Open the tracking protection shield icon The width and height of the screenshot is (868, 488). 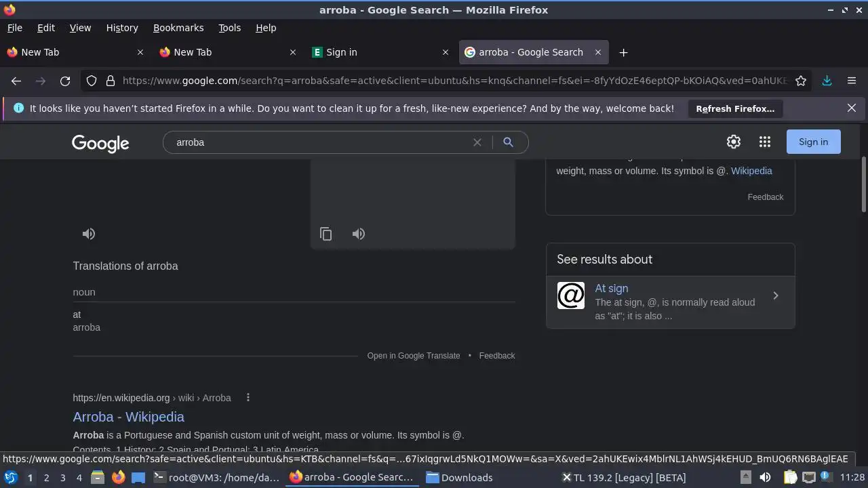pos(92,81)
